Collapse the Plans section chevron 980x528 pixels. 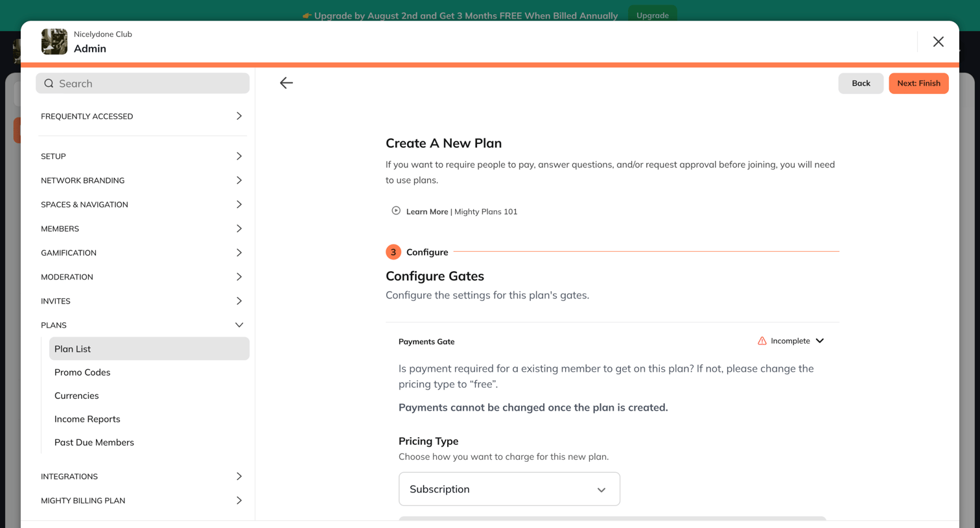pos(239,325)
